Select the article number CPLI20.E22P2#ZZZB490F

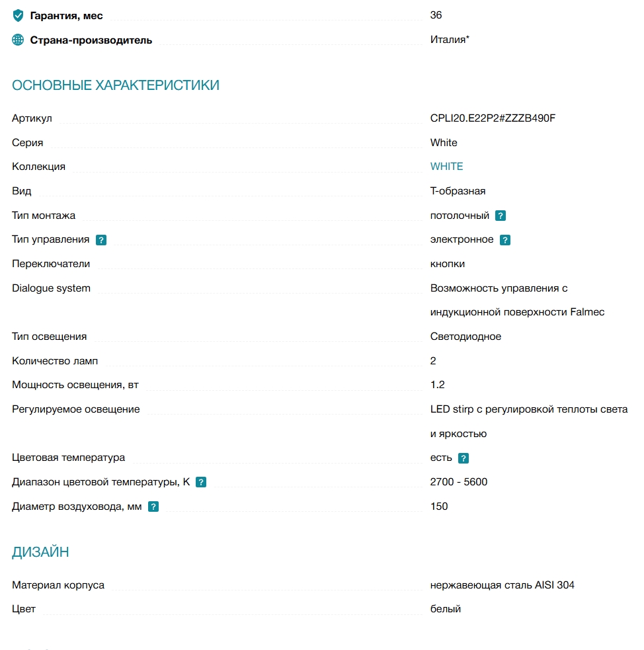pos(493,118)
